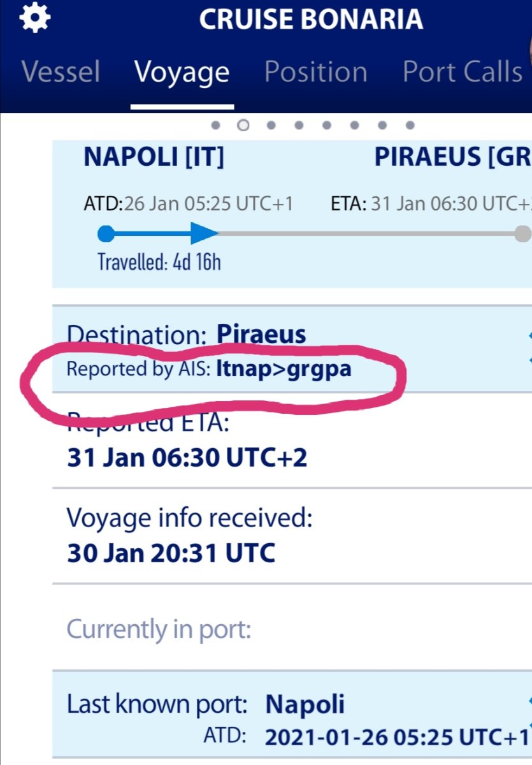Tap the Currently in port row
The image size is (532, 765).
click(292, 630)
